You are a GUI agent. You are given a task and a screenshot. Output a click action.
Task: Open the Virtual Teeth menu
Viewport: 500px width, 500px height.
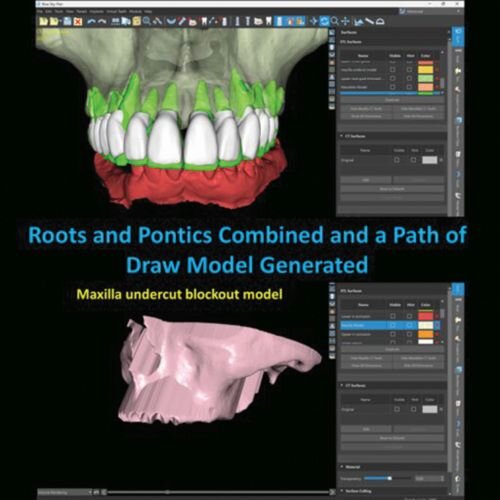pos(117,11)
